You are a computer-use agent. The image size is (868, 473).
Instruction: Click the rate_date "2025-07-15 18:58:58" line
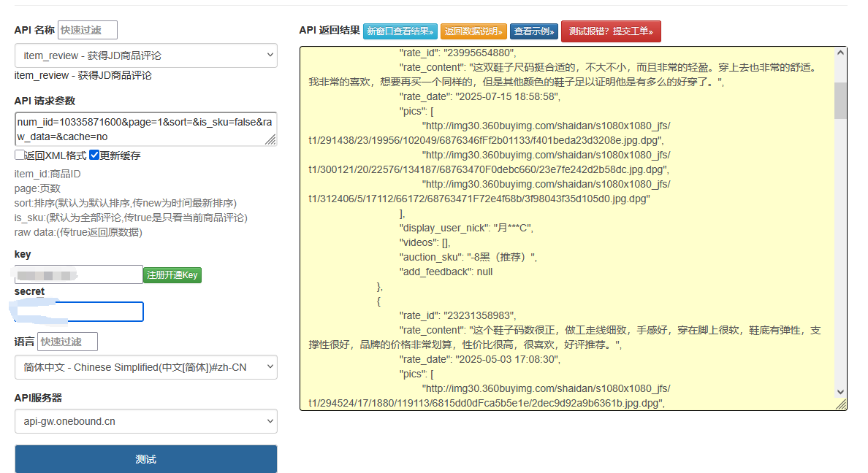(x=480, y=97)
